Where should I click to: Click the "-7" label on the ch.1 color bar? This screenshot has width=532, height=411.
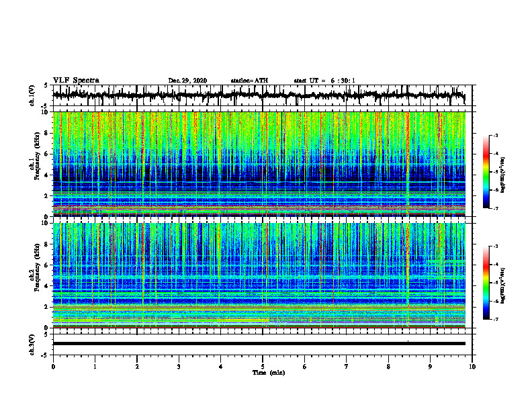pos(496,208)
